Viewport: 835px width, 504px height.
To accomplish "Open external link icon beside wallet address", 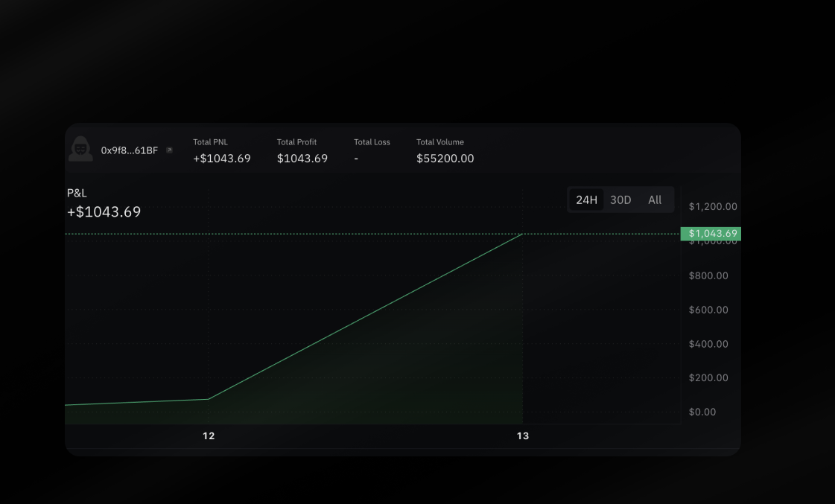I will coord(169,150).
